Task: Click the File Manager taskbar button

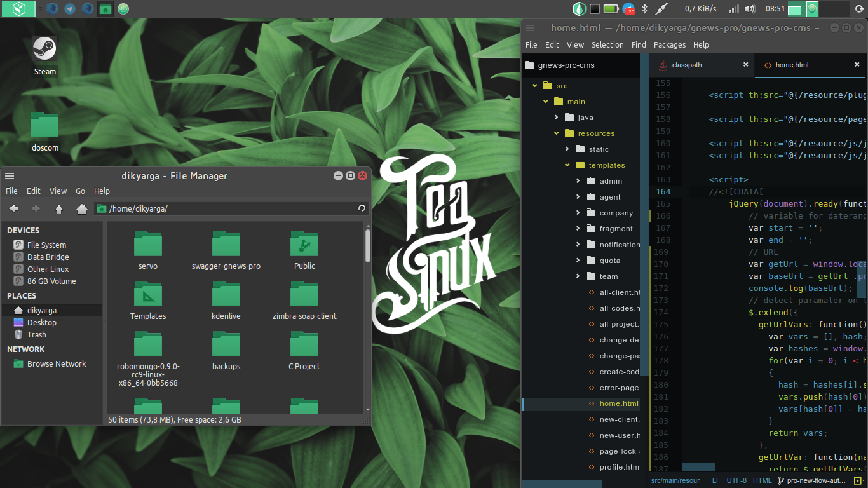Action: point(105,9)
